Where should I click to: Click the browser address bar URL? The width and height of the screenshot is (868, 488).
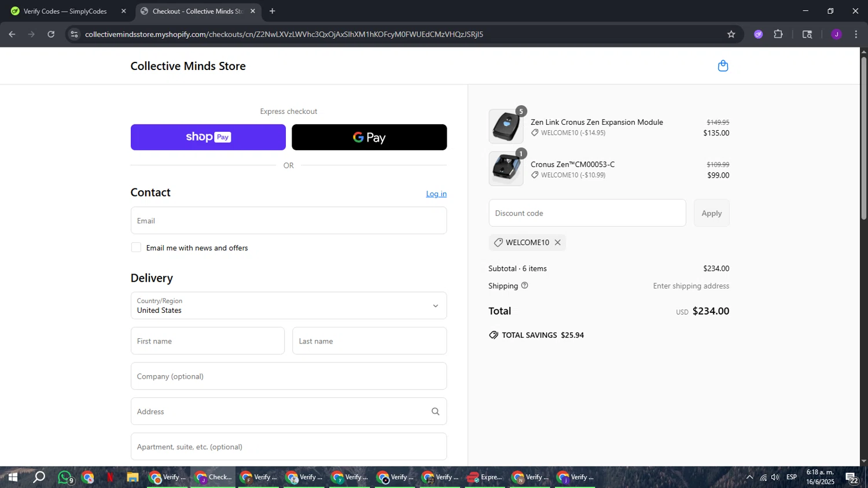point(284,34)
